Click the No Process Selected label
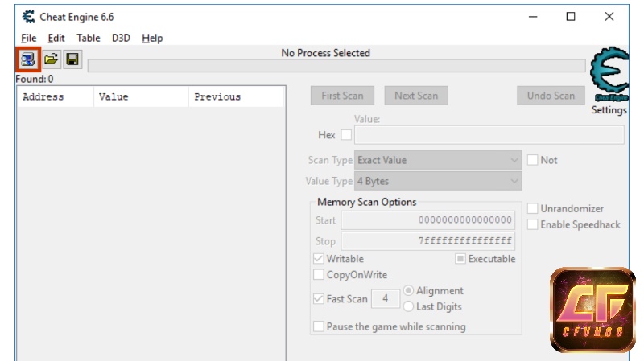The height and width of the screenshot is (361, 644). point(326,53)
